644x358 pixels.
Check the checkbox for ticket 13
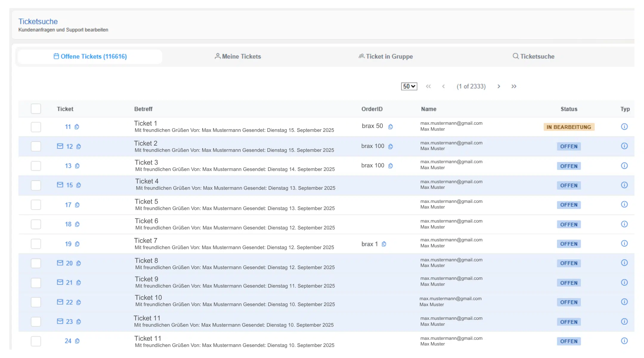click(x=36, y=166)
